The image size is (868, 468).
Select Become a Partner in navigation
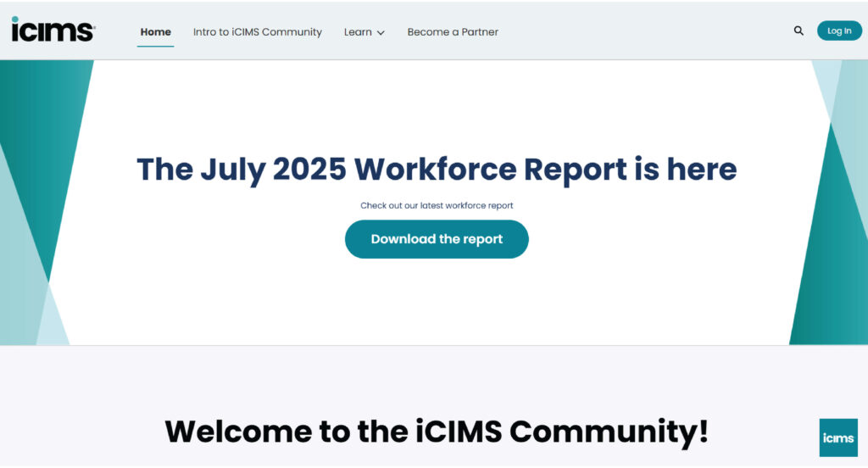(453, 32)
